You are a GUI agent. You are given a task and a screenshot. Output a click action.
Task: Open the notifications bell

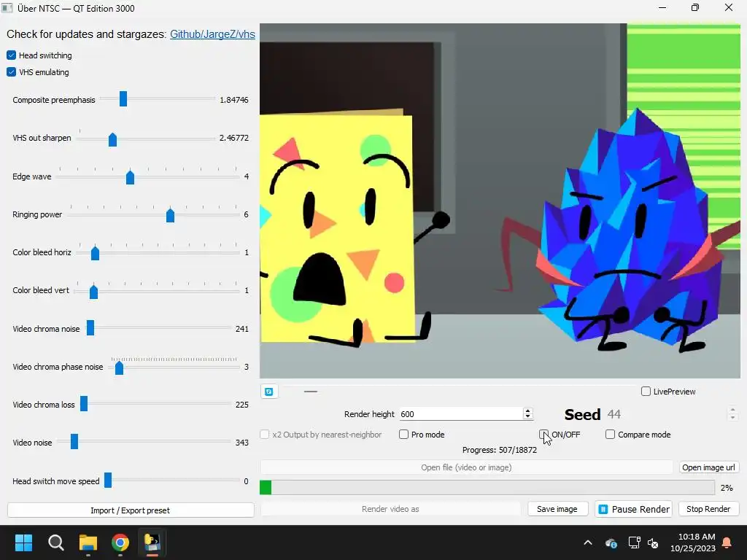(727, 542)
